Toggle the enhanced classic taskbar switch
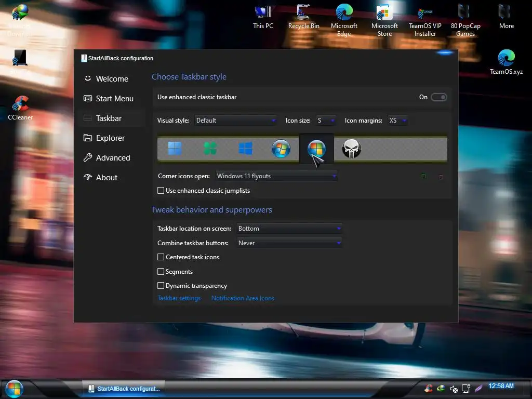The height and width of the screenshot is (399, 532). [438, 97]
